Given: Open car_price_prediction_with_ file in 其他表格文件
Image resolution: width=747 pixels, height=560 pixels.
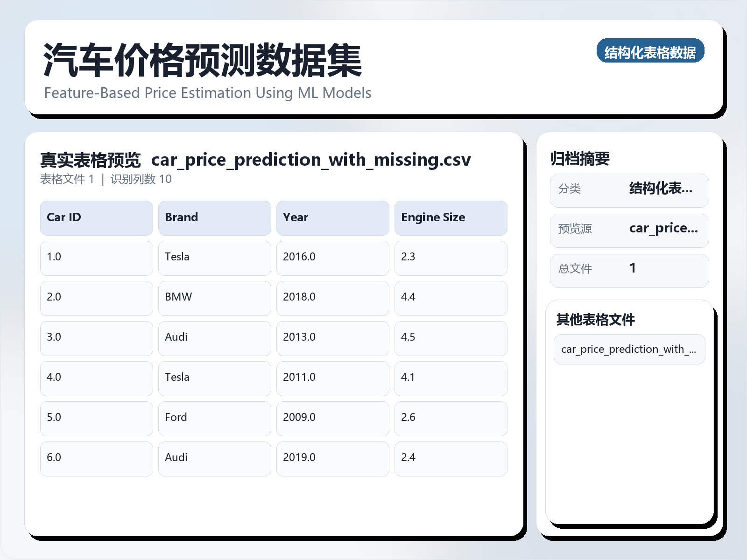Looking at the screenshot, I should (x=629, y=349).
